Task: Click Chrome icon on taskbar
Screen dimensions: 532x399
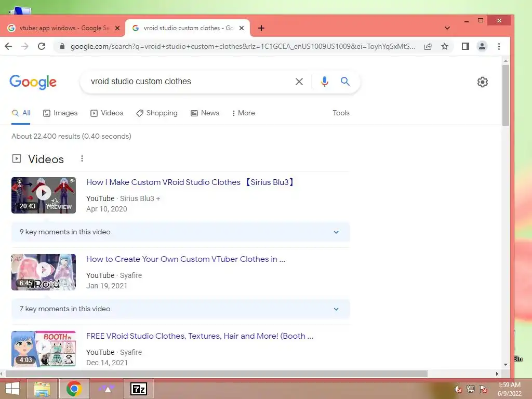Action: tap(74, 389)
